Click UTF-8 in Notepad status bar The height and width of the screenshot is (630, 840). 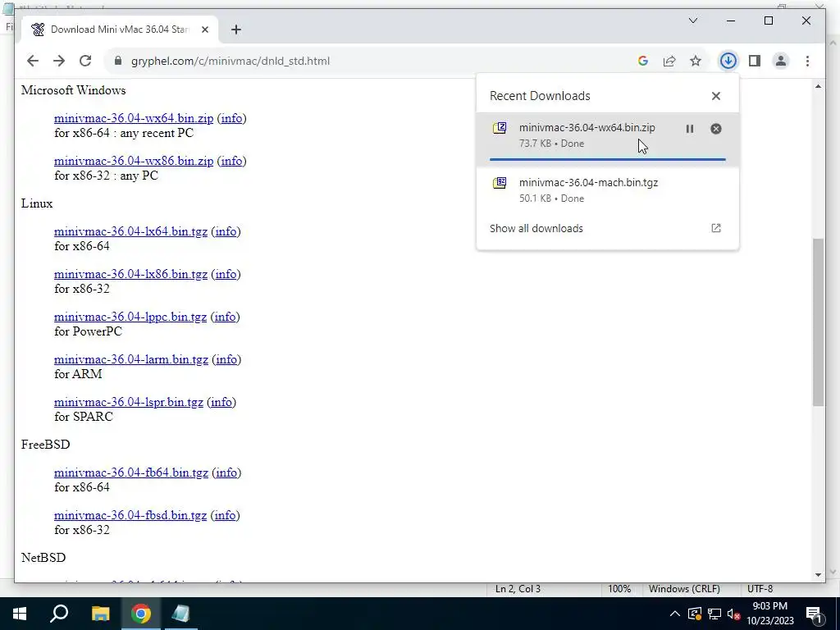(x=760, y=589)
